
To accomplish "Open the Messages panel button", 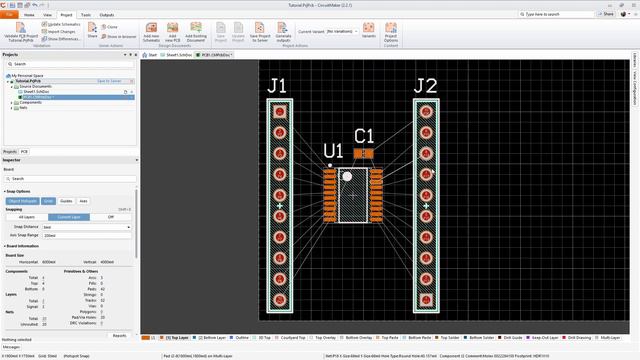I will click(11, 347).
